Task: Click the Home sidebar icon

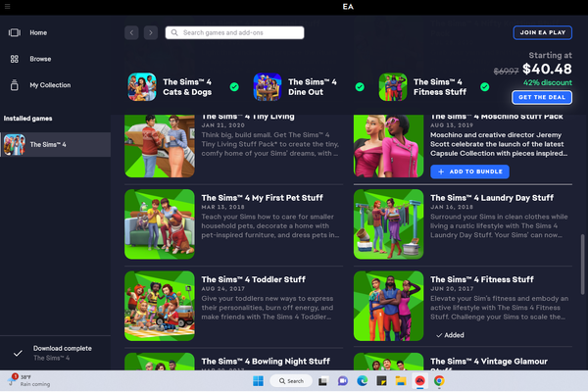Action: [x=15, y=32]
